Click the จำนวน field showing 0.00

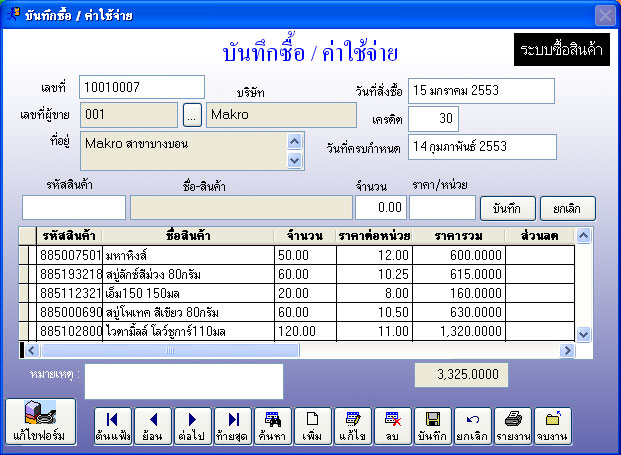[x=381, y=207]
